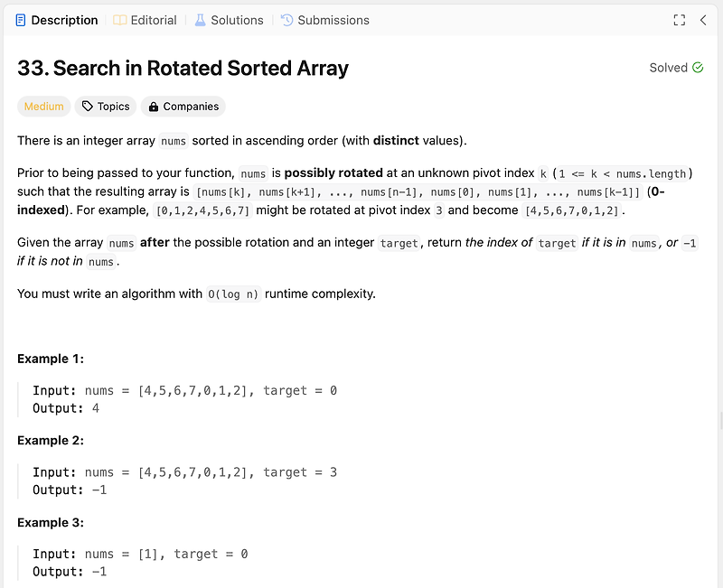Click the Topics tag icon
The image size is (723, 588).
(87, 107)
